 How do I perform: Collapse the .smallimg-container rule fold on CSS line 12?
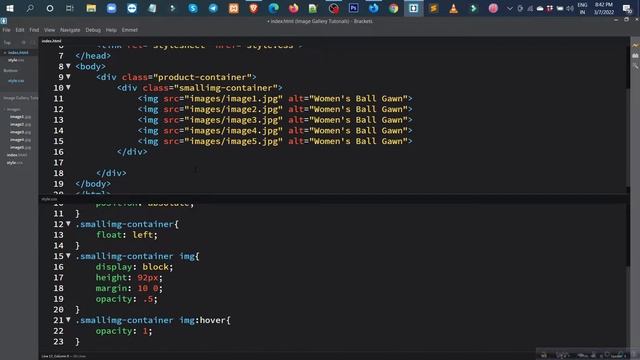pos(68,224)
